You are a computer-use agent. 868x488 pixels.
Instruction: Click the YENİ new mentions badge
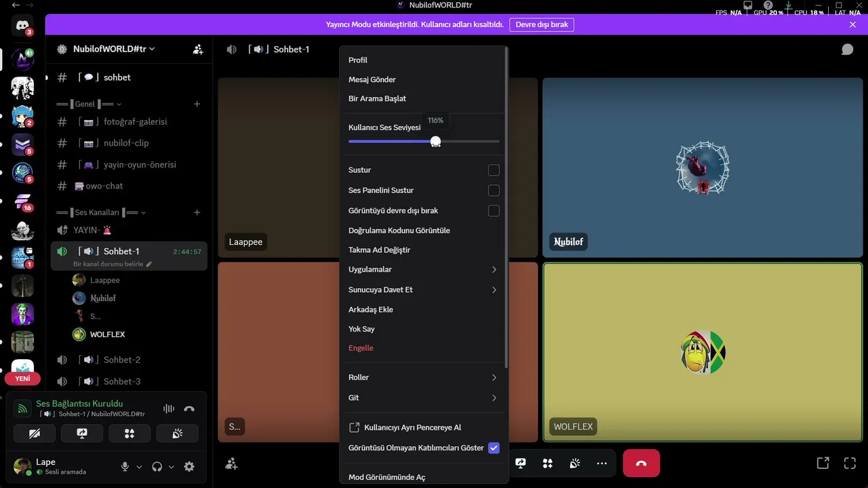tap(22, 379)
